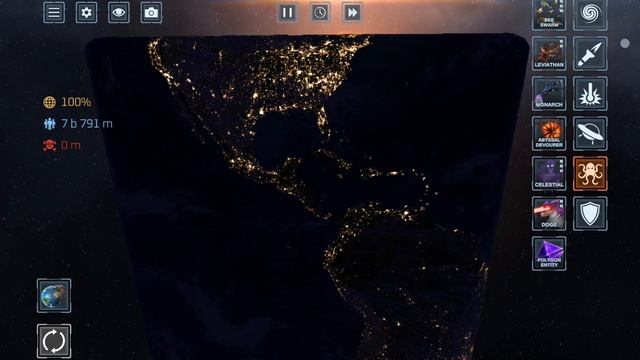Select the Doge weapon
Image resolution: width=640 pixels, height=360 pixels.
pyautogui.click(x=549, y=213)
